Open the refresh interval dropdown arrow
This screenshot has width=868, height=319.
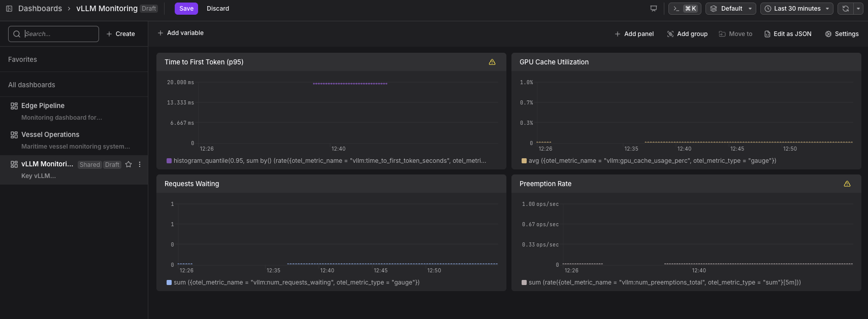[x=858, y=9]
